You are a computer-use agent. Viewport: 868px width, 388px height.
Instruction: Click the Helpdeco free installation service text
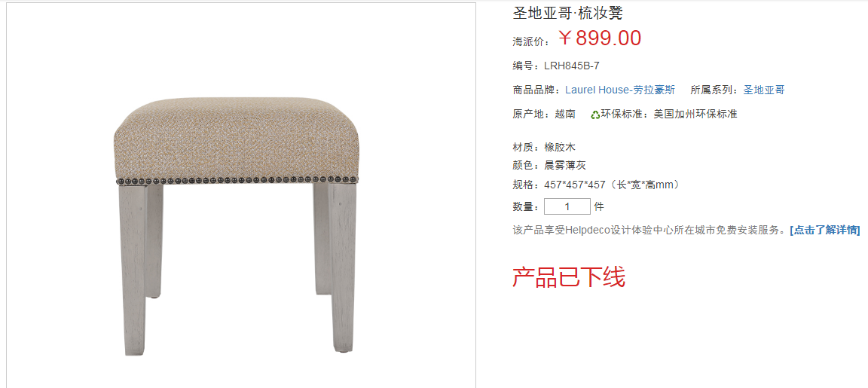(650, 231)
